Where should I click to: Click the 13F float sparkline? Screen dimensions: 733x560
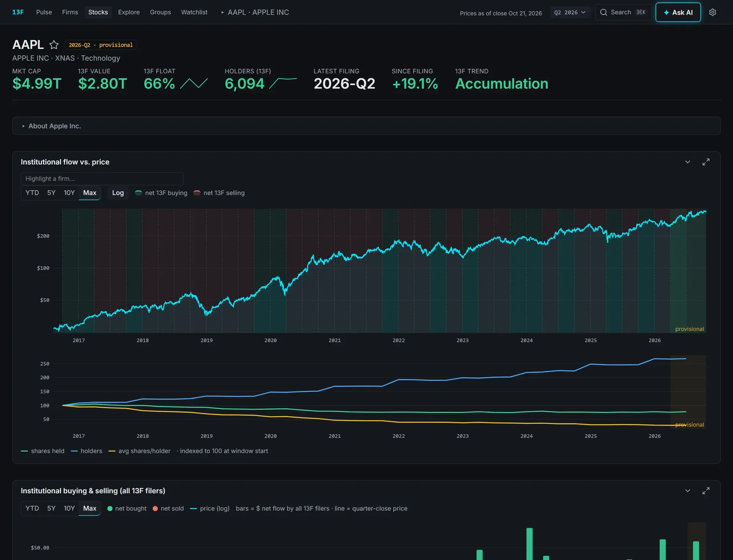194,84
